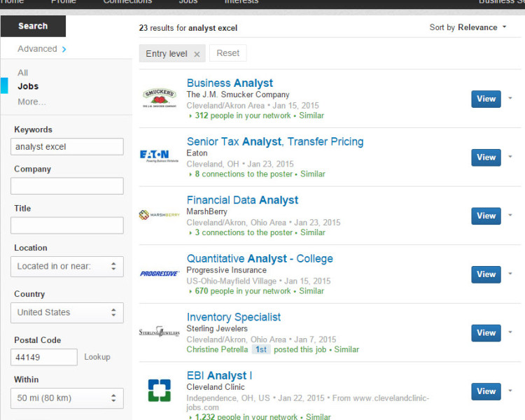Click the 1st connection badge

click(261, 350)
